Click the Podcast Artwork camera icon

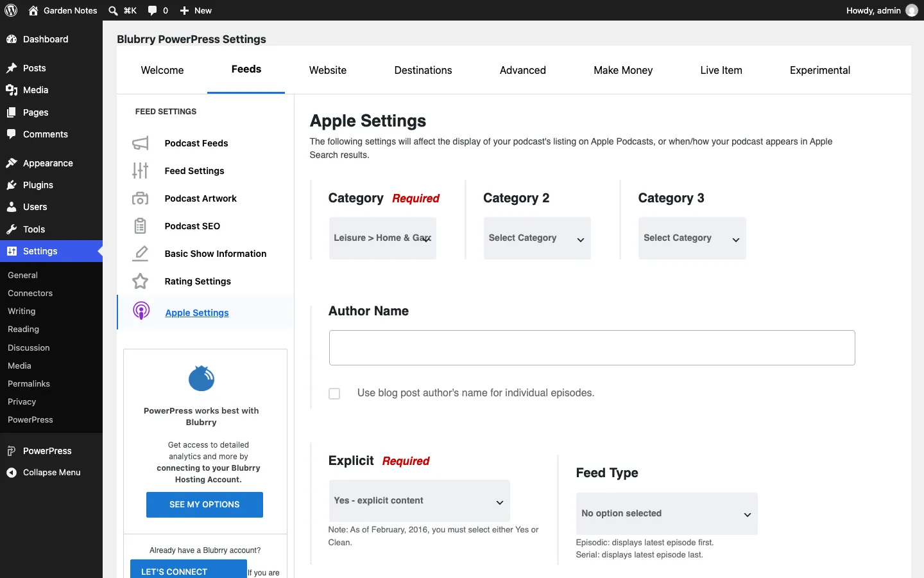tap(141, 198)
